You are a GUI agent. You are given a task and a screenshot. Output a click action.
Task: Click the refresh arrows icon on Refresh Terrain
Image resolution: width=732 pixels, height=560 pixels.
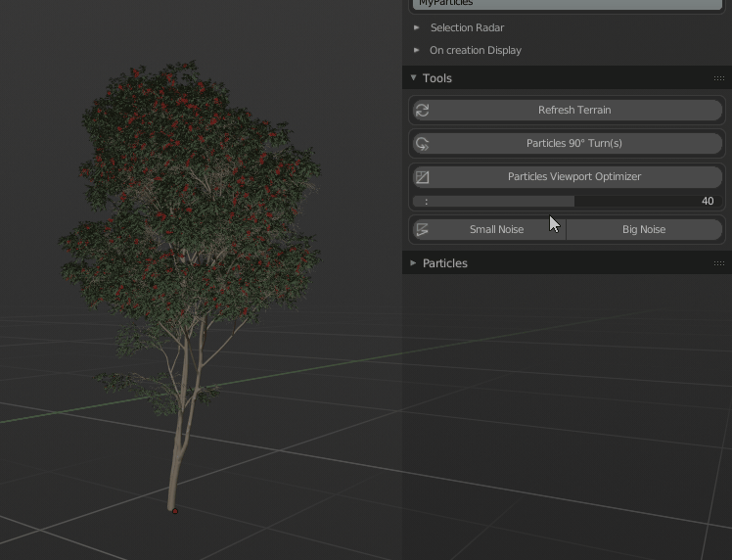(x=423, y=111)
